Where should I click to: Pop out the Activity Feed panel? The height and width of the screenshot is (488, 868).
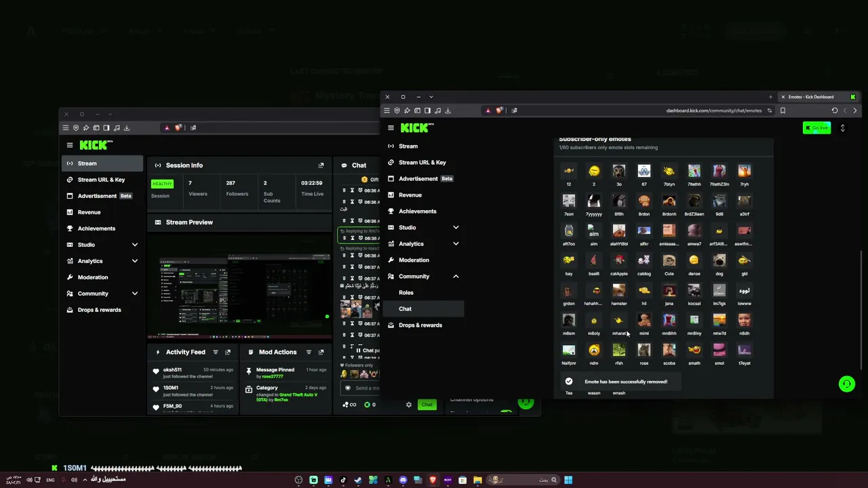point(228,352)
